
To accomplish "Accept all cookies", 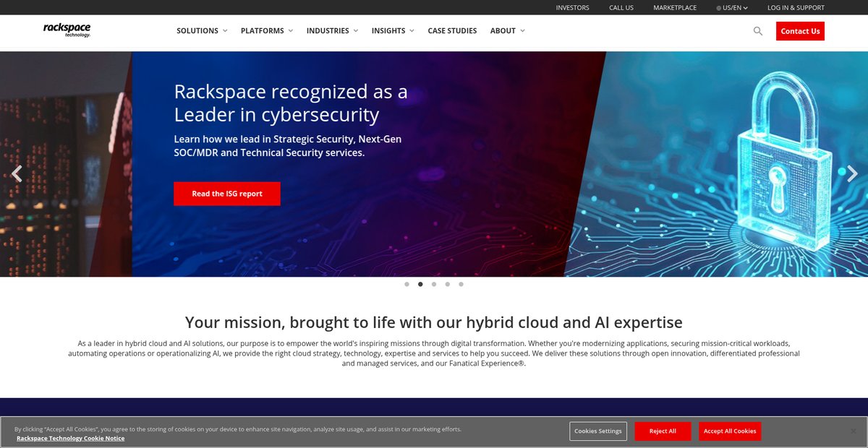I will 730,431.
